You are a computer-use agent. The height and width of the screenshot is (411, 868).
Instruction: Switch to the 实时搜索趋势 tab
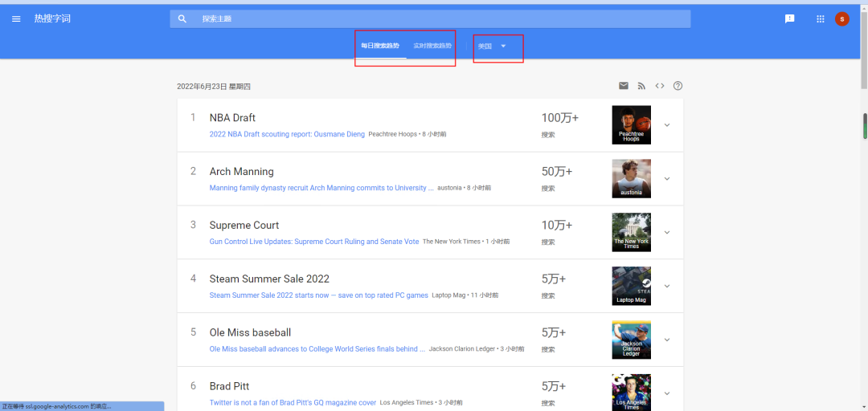432,46
